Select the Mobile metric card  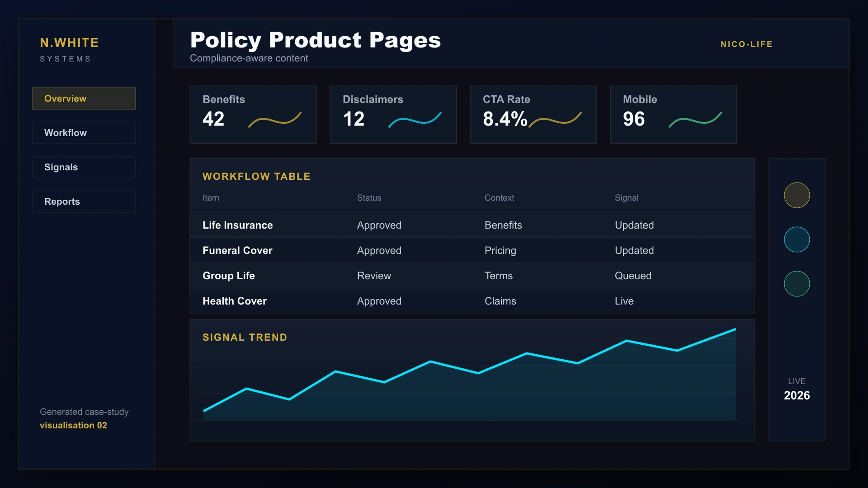(674, 115)
